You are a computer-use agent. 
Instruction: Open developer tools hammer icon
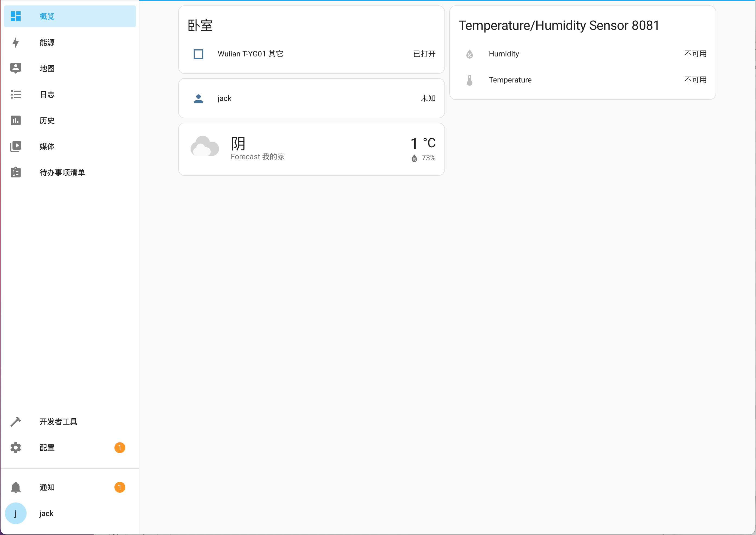click(15, 421)
